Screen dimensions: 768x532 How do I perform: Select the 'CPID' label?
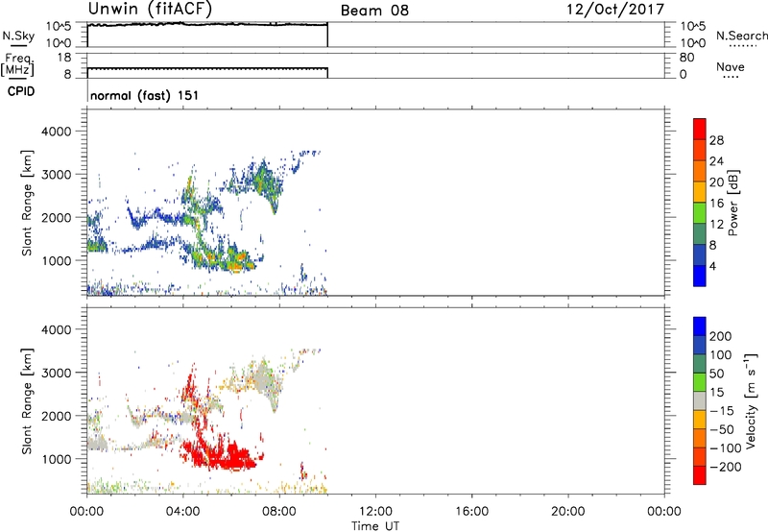[21, 91]
